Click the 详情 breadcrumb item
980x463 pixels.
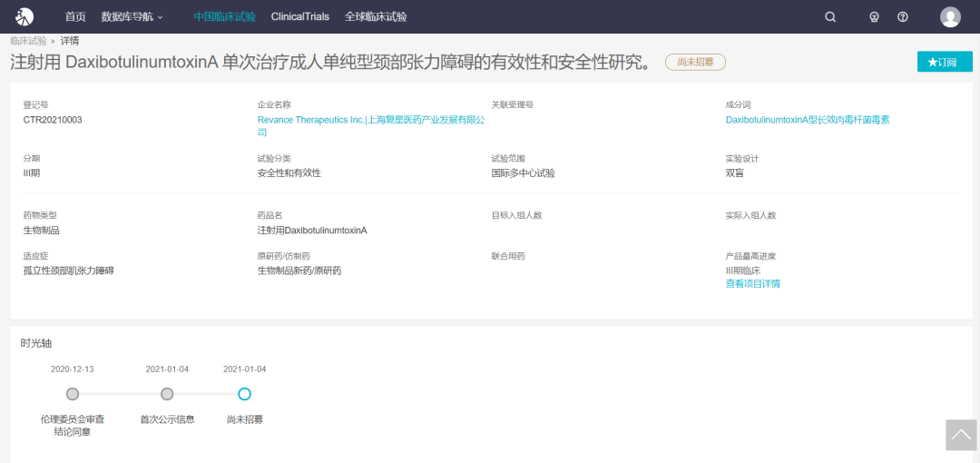[69, 41]
